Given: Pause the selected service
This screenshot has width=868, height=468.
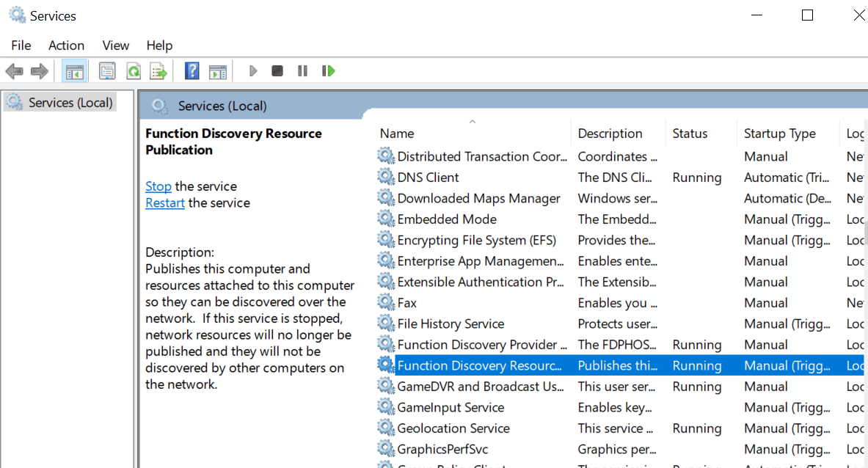Looking at the screenshot, I should [x=302, y=70].
